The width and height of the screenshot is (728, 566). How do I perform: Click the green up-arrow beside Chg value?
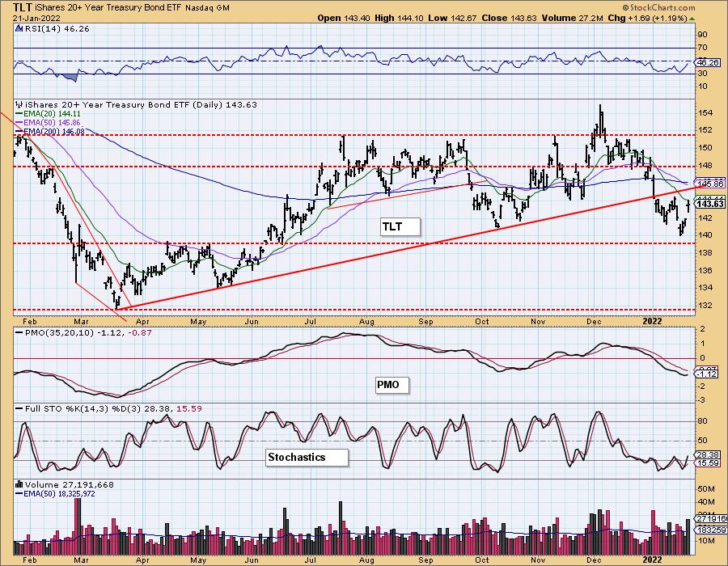pos(692,19)
